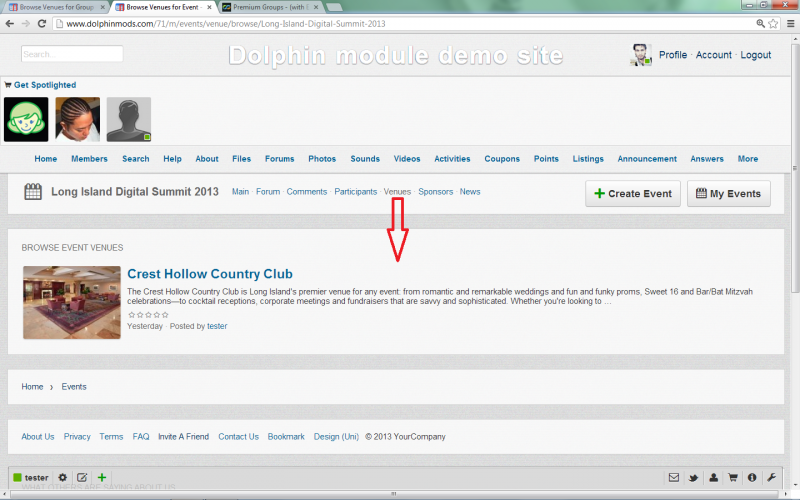Image resolution: width=800 pixels, height=500 pixels.
Task: Open Search in main navigation
Action: pos(136,159)
